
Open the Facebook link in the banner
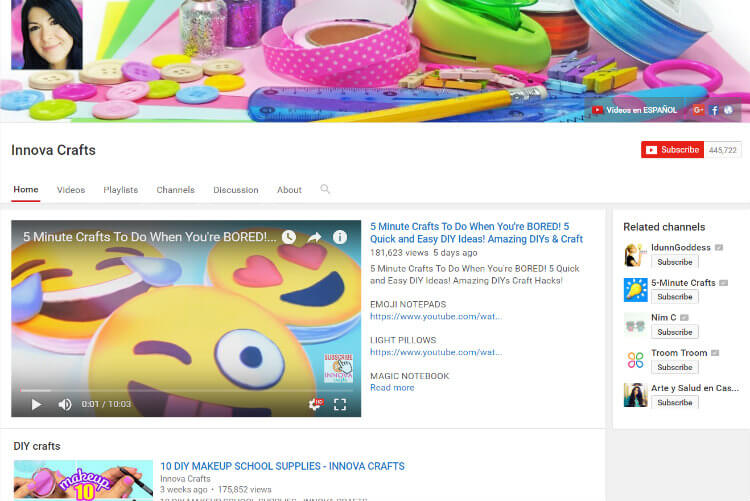click(714, 110)
